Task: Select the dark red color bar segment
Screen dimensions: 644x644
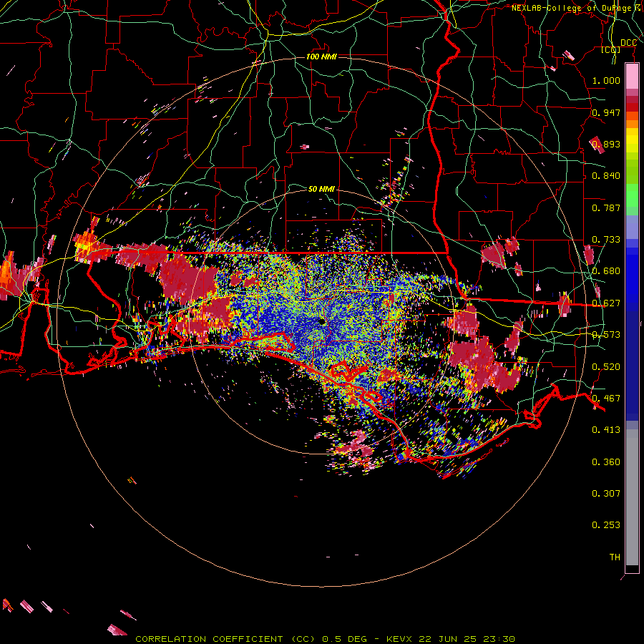Action: 632,99
